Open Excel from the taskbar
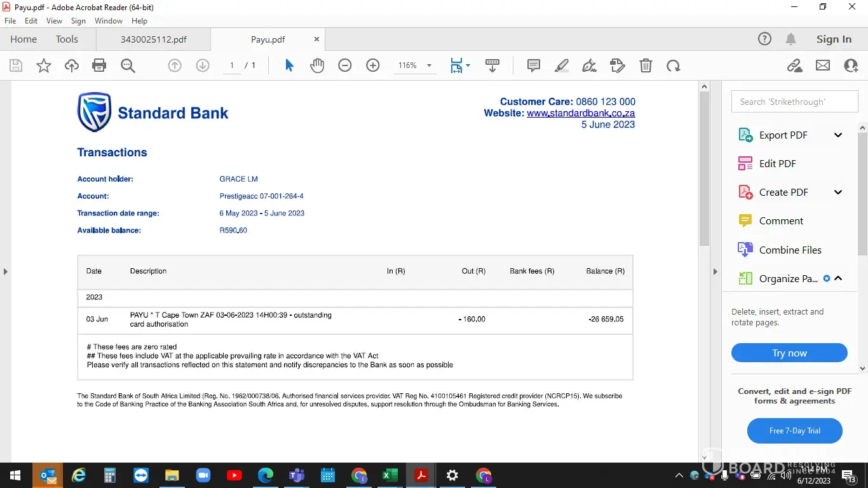This screenshot has height=488, width=868. [x=390, y=475]
